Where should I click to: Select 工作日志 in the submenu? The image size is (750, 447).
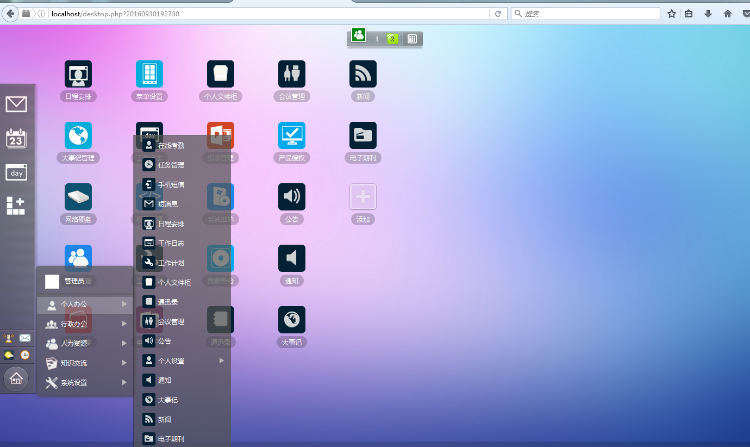(x=170, y=243)
